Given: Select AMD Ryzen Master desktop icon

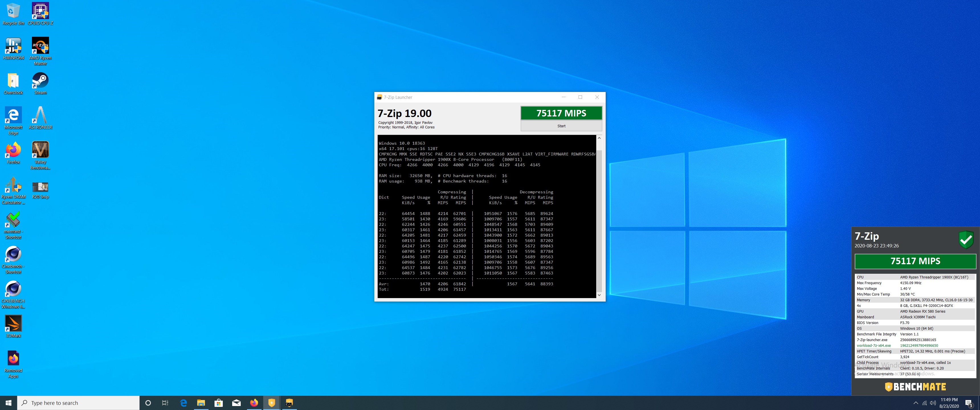Looking at the screenshot, I should point(40,51).
